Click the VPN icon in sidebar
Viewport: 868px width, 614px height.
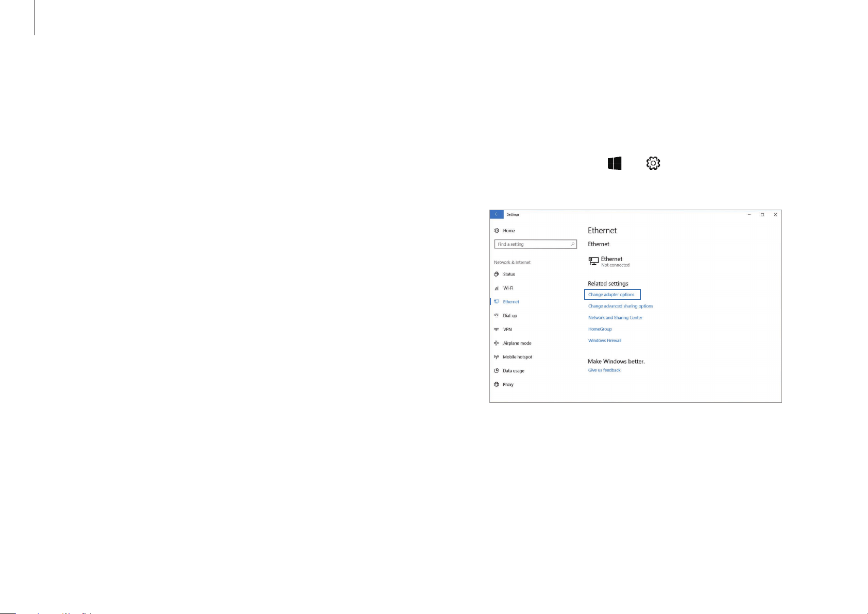pyautogui.click(x=497, y=329)
